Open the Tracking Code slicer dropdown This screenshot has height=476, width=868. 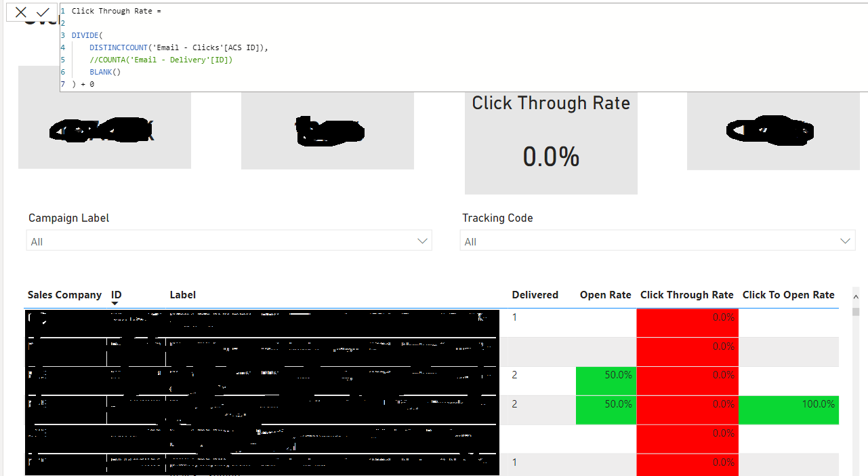tap(846, 241)
